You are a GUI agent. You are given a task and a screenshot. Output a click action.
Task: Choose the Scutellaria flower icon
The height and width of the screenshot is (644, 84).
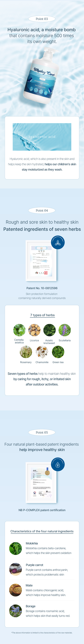(65, 330)
